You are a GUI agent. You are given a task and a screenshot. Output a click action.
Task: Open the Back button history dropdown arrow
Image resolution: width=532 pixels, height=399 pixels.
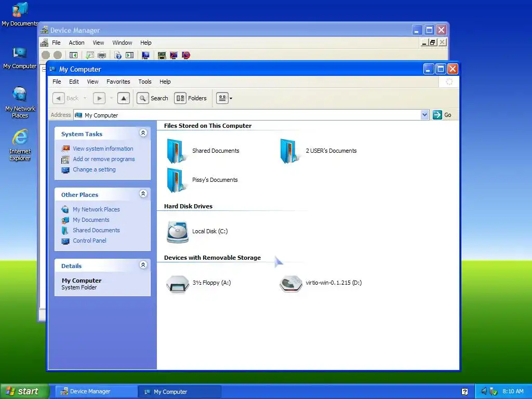(x=85, y=98)
